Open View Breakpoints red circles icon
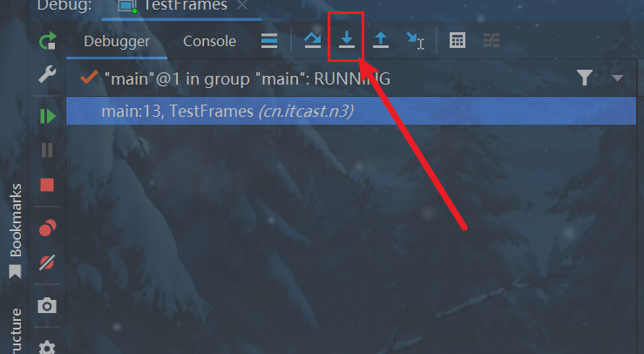This screenshot has width=644, height=354. (x=47, y=228)
